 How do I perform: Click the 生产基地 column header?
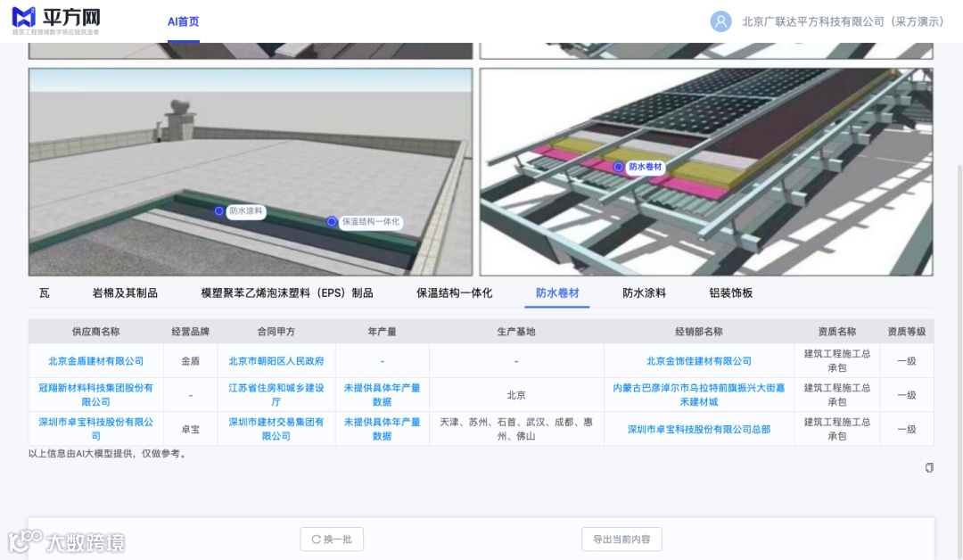point(516,332)
